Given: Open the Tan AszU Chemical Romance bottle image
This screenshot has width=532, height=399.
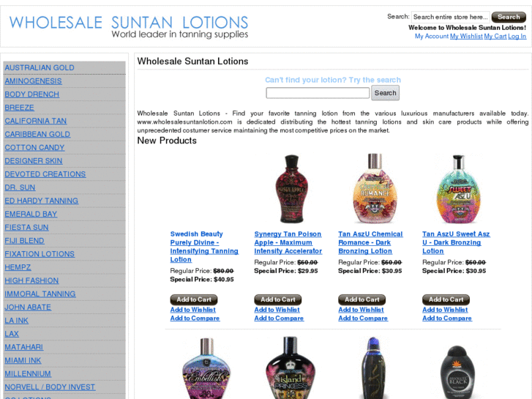Looking at the screenshot, I should (x=375, y=189).
